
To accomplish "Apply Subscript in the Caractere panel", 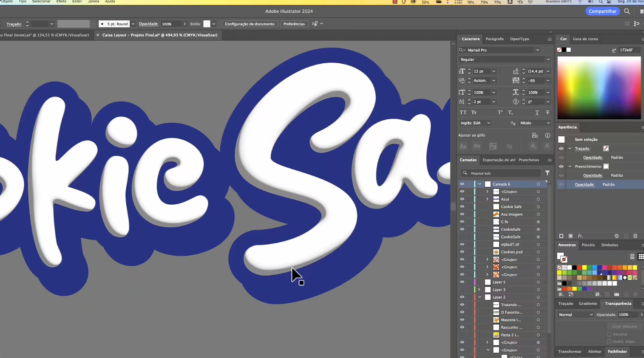I will 511,113.
